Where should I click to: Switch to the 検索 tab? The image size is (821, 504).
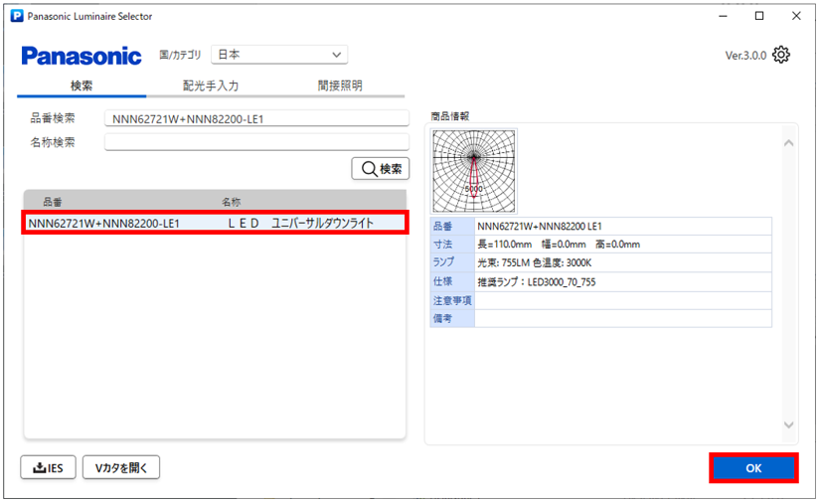click(82, 86)
